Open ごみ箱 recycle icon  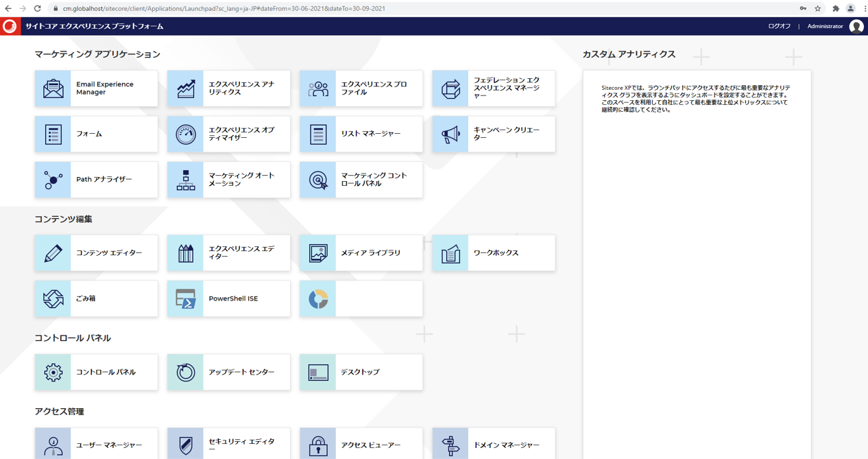(53, 298)
